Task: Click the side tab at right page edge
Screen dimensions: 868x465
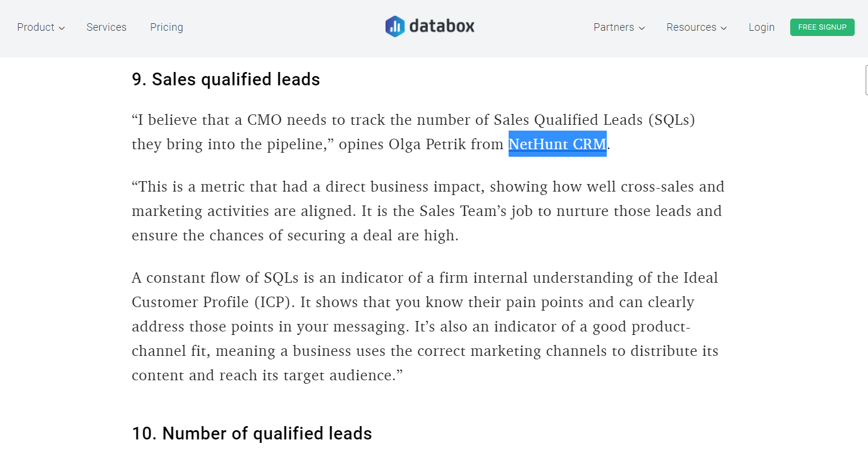Action: click(866, 80)
